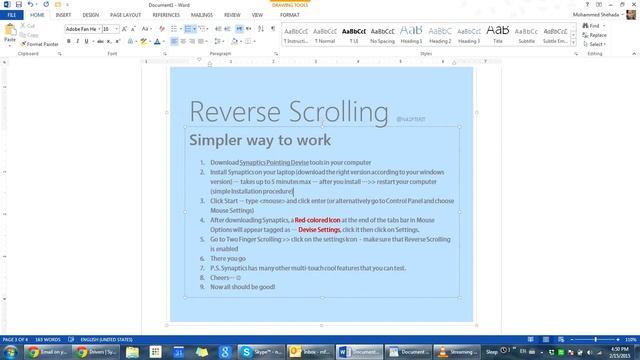Switch to the REFERENCES tab
Screen dimensions: 640x360
166,15
